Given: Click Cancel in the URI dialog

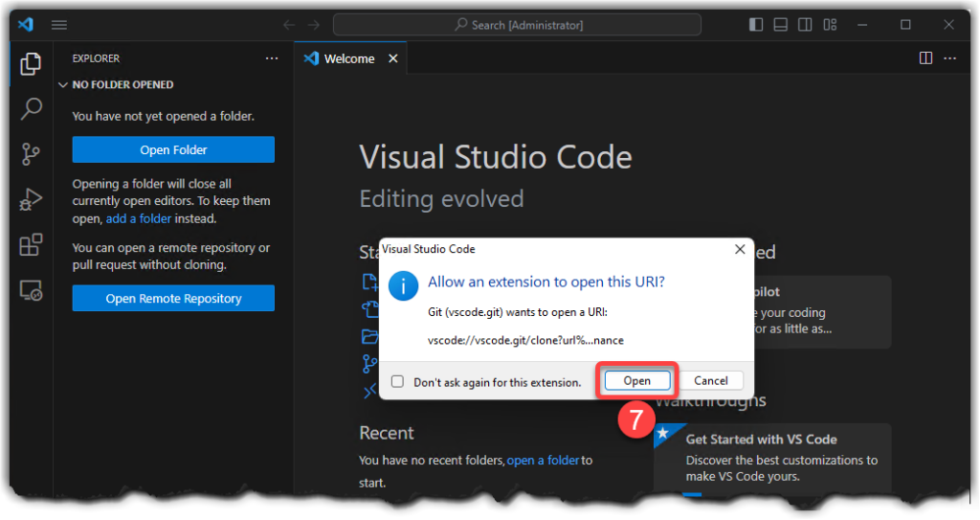Looking at the screenshot, I should pos(711,380).
